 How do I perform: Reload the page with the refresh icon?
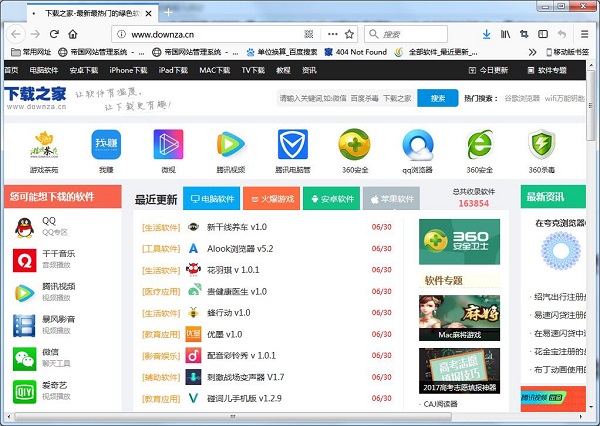coord(52,34)
